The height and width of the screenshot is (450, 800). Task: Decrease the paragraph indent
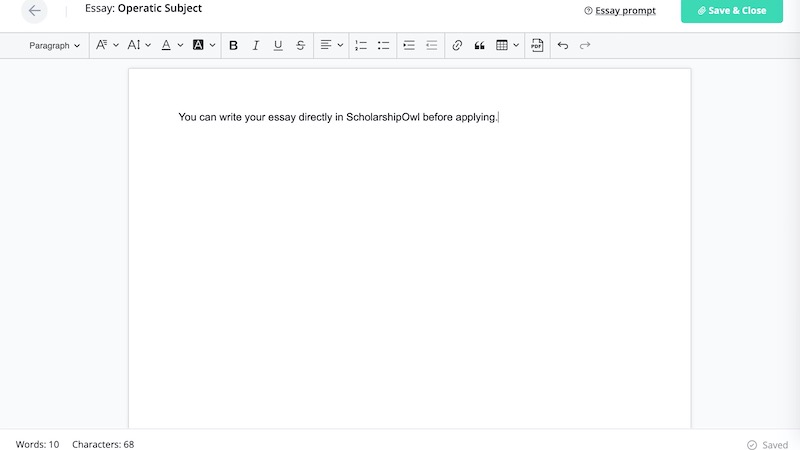click(432, 45)
